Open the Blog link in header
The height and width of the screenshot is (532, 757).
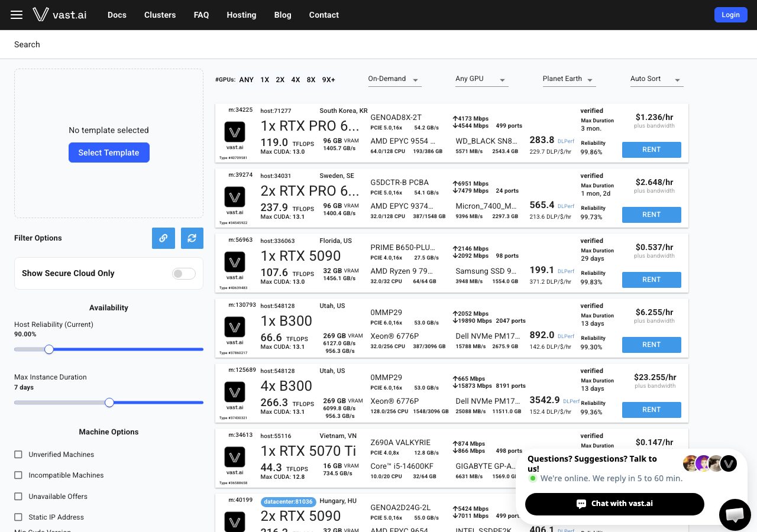coord(283,15)
